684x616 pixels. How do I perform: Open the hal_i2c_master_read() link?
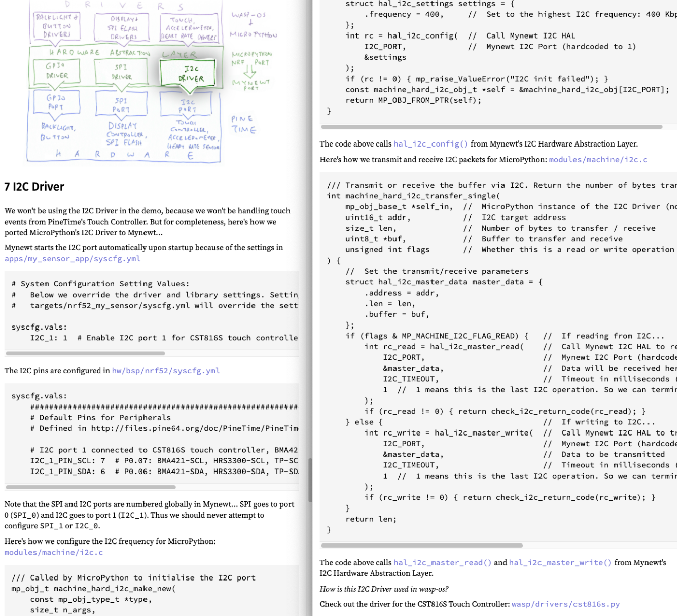click(442, 563)
